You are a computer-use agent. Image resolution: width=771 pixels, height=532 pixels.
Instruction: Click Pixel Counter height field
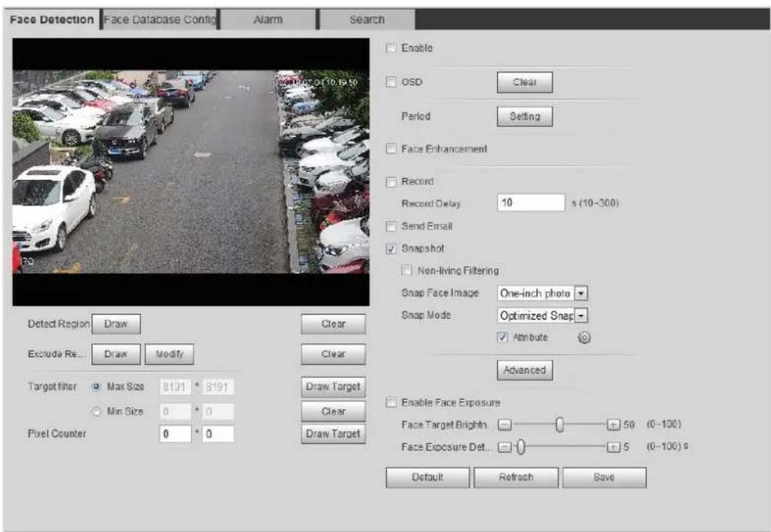pyautogui.click(x=218, y=434)
